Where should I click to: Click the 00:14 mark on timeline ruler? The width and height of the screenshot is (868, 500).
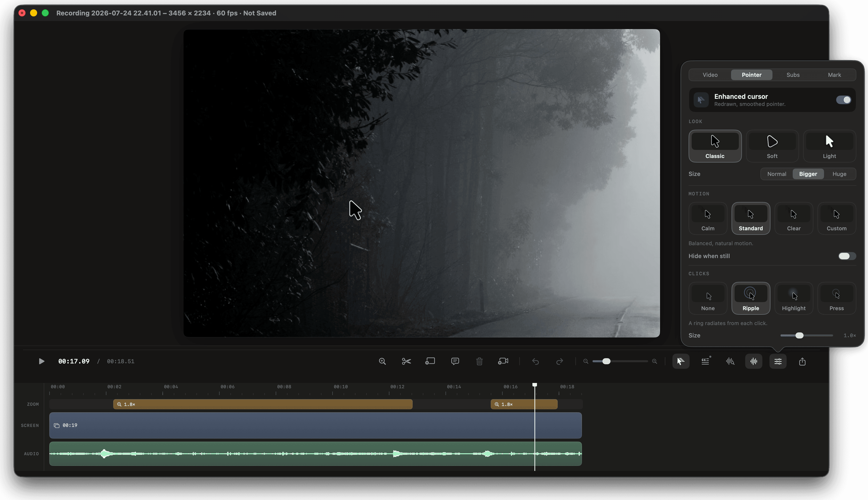coord(454,387)
